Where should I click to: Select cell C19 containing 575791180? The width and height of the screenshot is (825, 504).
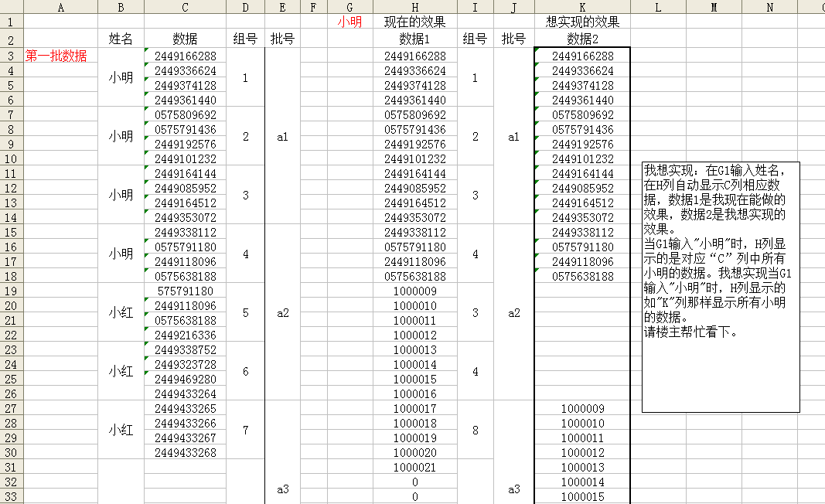click(185, 291)
